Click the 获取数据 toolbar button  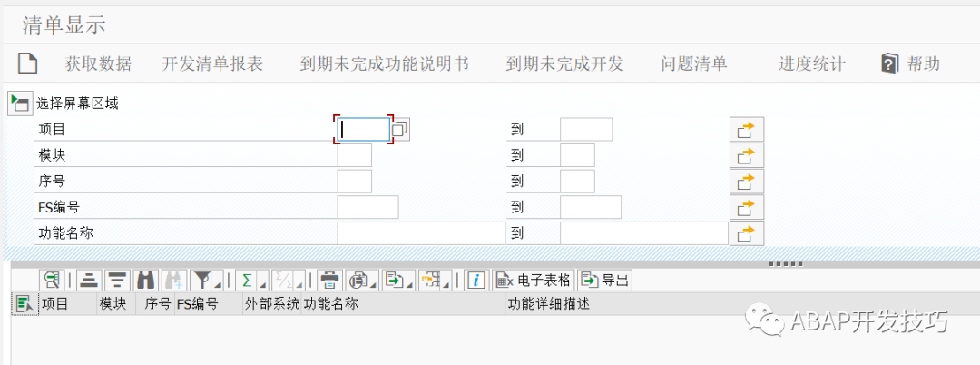(98, 64)
